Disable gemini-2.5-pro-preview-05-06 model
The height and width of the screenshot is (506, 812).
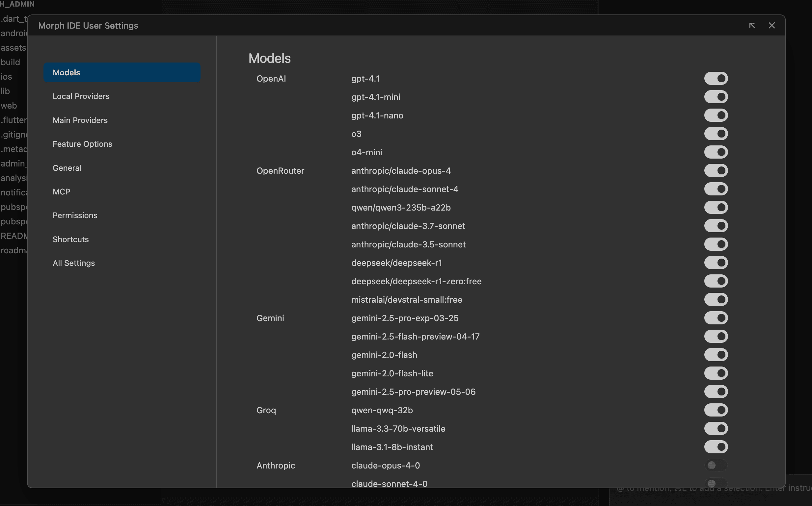[716, 392]
